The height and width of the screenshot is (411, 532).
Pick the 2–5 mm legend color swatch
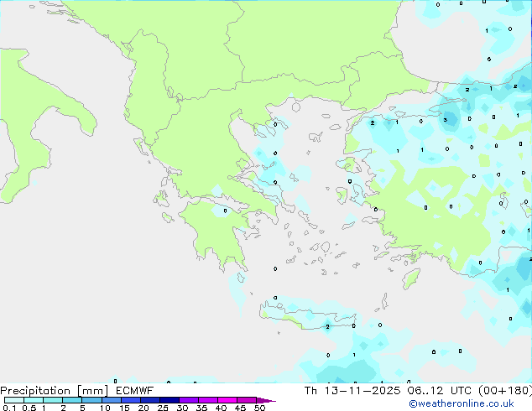[72, 400]
